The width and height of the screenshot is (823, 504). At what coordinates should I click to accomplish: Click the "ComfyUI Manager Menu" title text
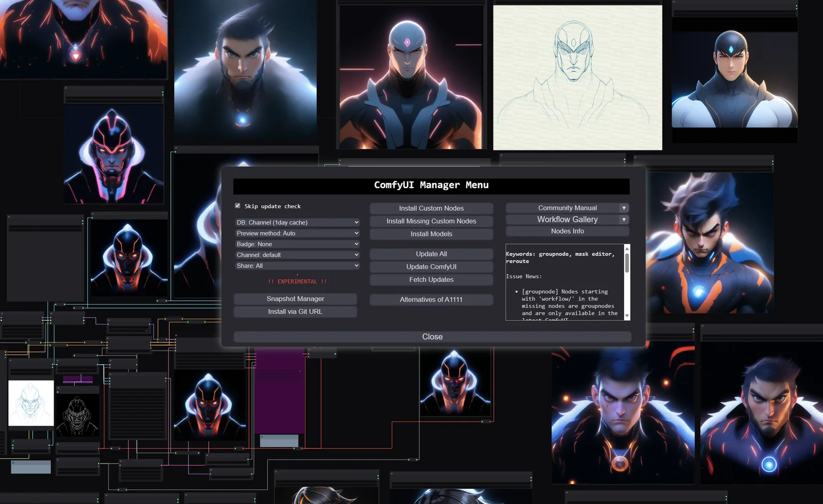coord(431,185)
